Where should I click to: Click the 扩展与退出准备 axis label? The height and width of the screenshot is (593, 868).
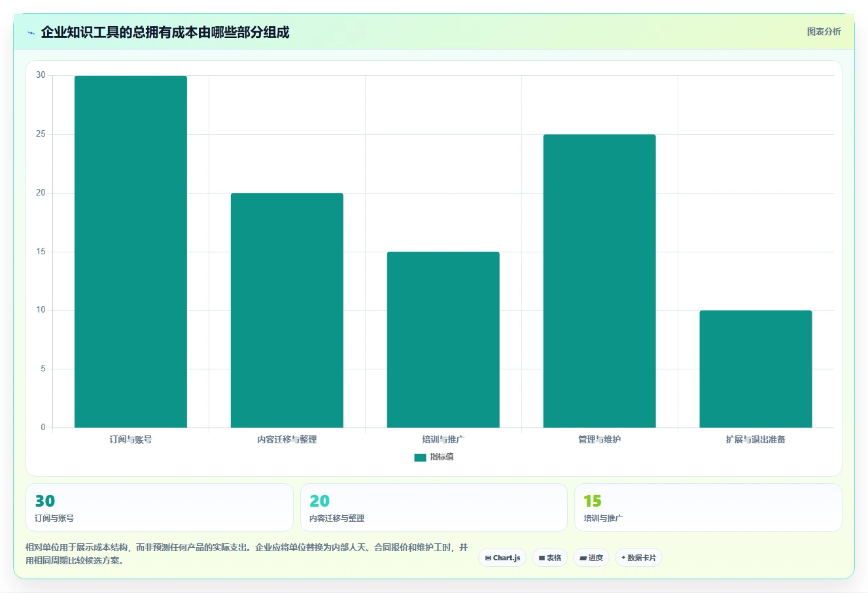tap(756, 439)
